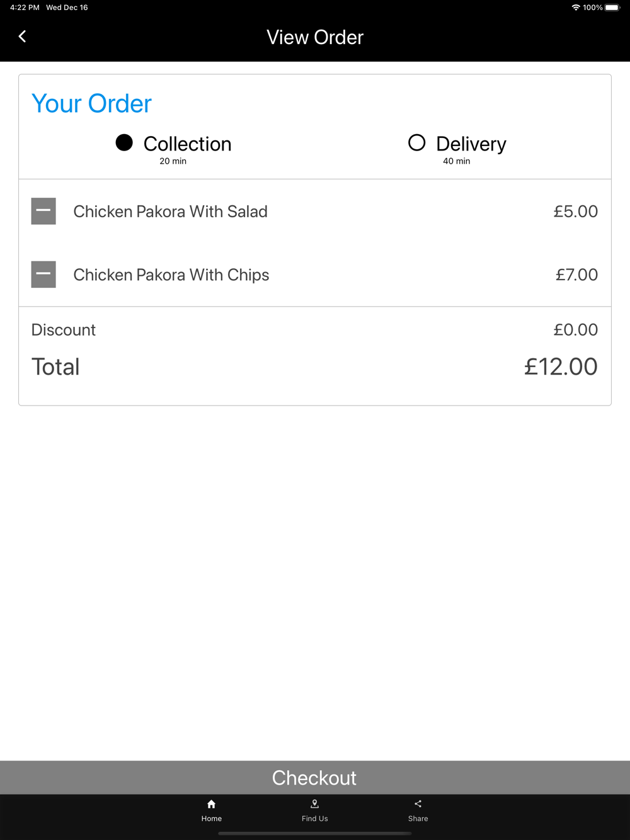Tap the back arrow icon
The height and width of the screenshot is (840, 630).
23,37
